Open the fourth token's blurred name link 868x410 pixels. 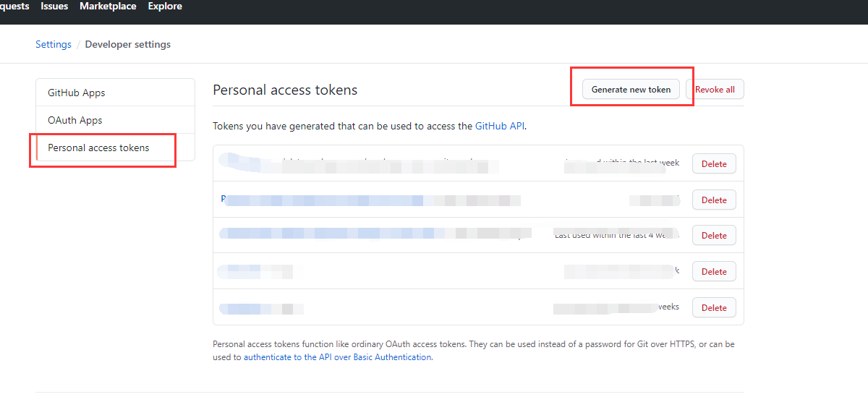point(253,272)
